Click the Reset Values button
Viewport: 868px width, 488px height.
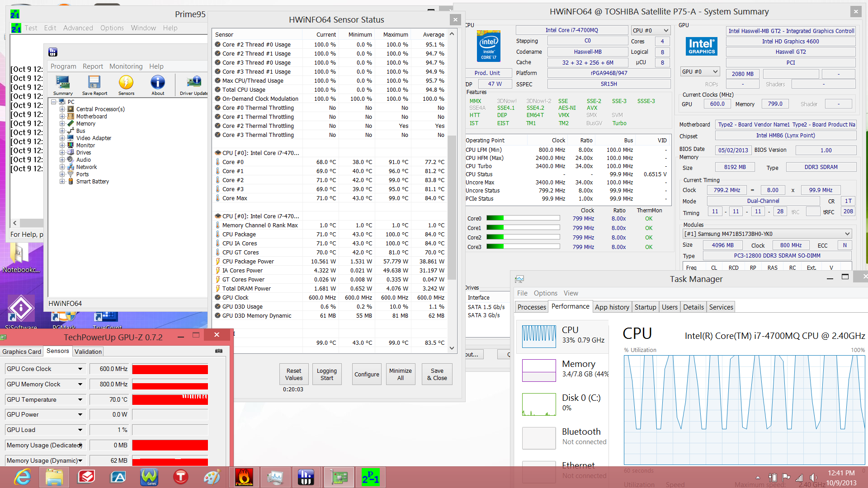coord(294,374)
